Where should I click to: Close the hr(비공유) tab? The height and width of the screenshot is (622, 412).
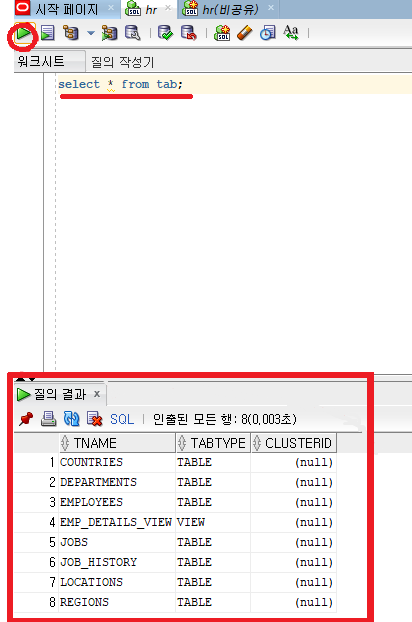(271, 8)
